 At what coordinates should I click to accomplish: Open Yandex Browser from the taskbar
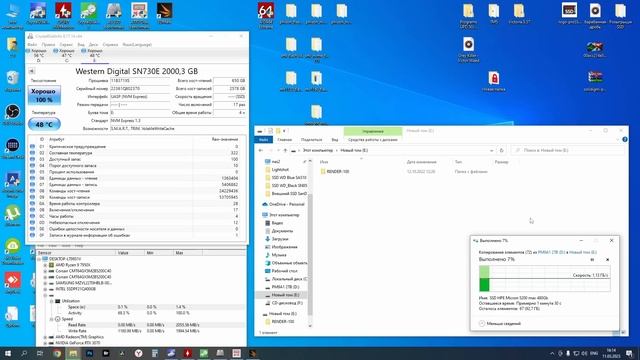point(138,353)
